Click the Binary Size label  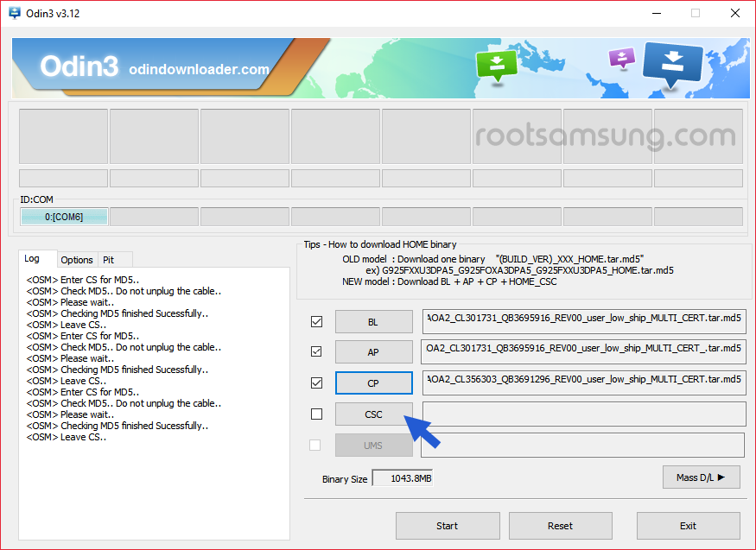pyautogui.click(x=345, y=479)
